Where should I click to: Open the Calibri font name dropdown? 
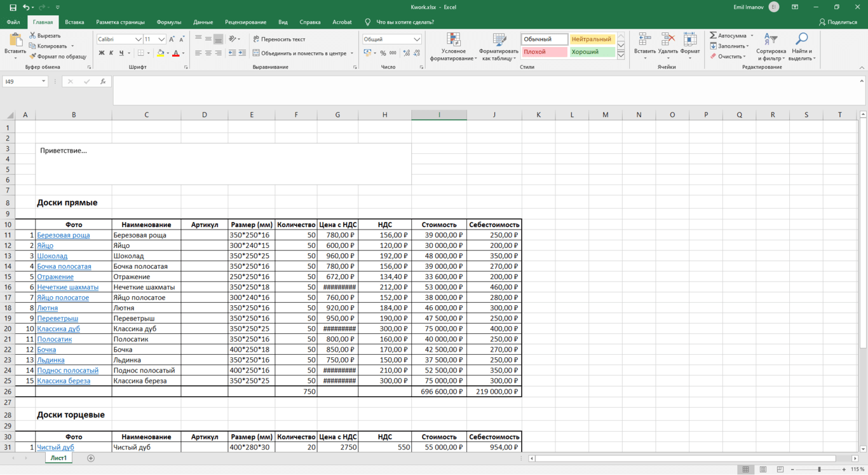click(138, 39)
